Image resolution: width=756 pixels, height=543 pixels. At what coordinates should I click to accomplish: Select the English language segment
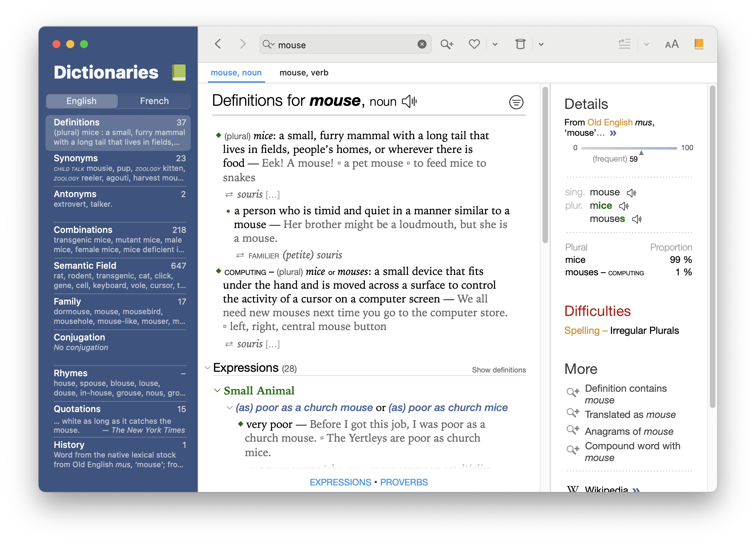click(x=82, y=101)
